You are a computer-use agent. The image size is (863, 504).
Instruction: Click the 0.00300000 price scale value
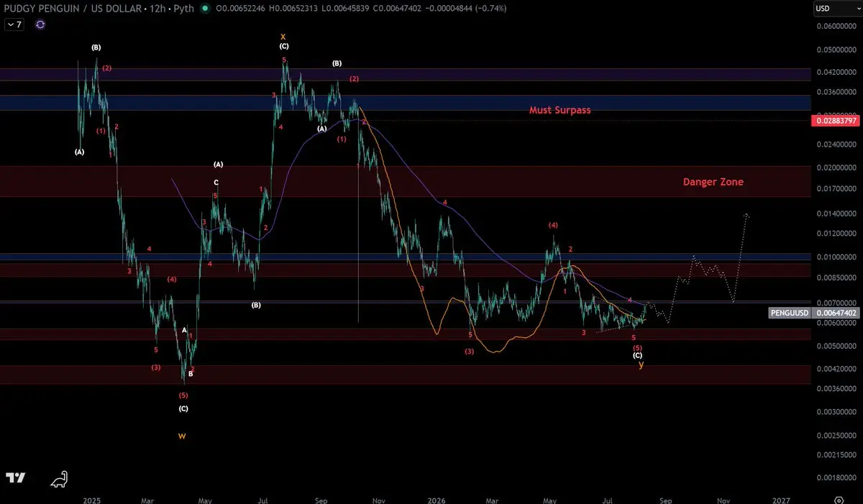click(836, 412)
